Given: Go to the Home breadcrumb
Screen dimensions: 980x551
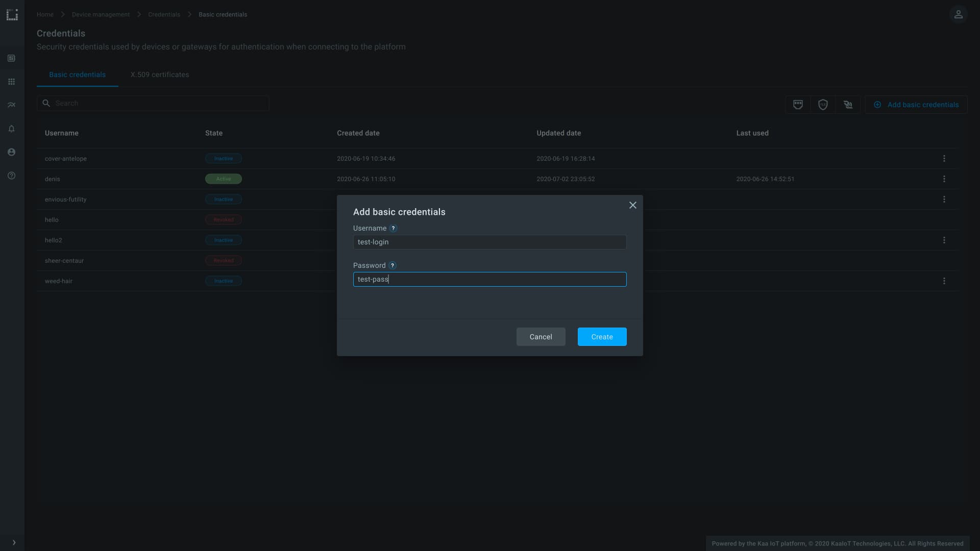Looking at the screenshot, I should point(45,14).
